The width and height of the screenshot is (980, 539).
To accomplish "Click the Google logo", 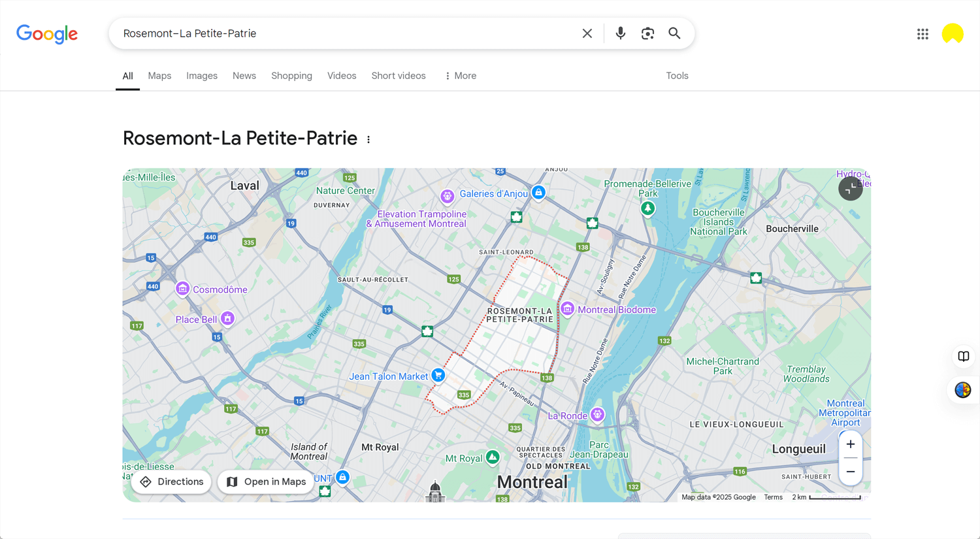I will (x=46, y=33).
